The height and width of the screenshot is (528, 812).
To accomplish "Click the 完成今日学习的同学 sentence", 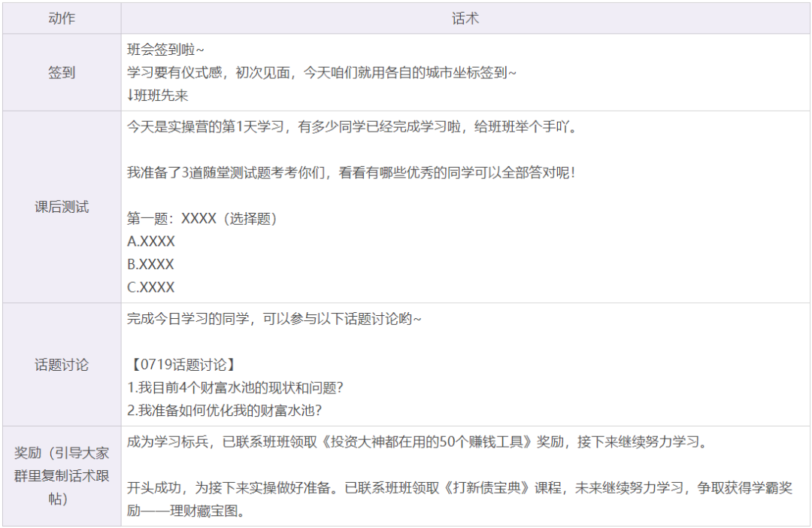I will tap(274, 319).
